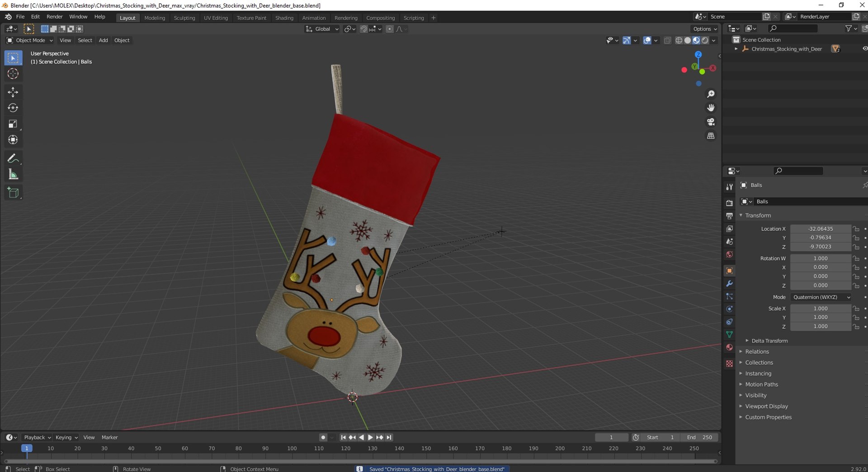Click the Blender logo menu icon

coord(8,17)
